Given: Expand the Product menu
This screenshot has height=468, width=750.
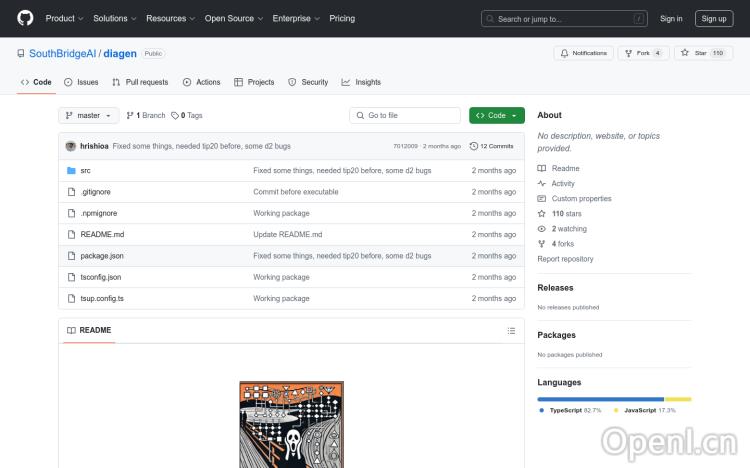Looking at the screenshot, I should coord(64,18).
